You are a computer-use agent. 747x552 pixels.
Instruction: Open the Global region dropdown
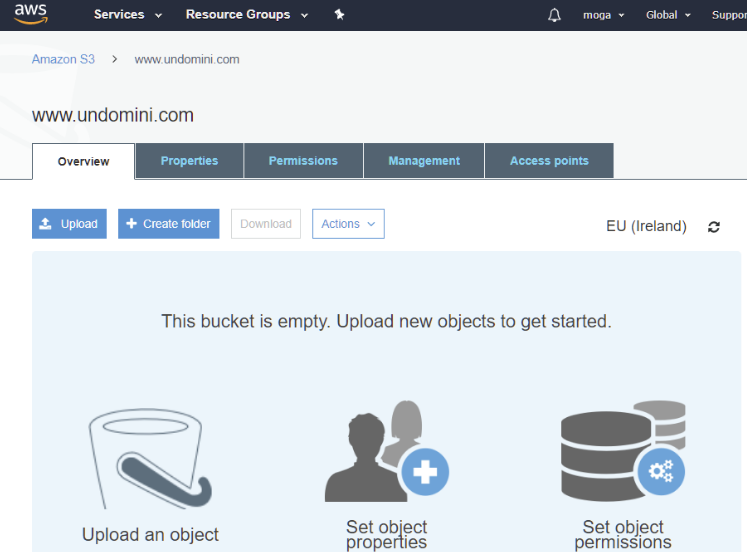[x=668, y=15]
